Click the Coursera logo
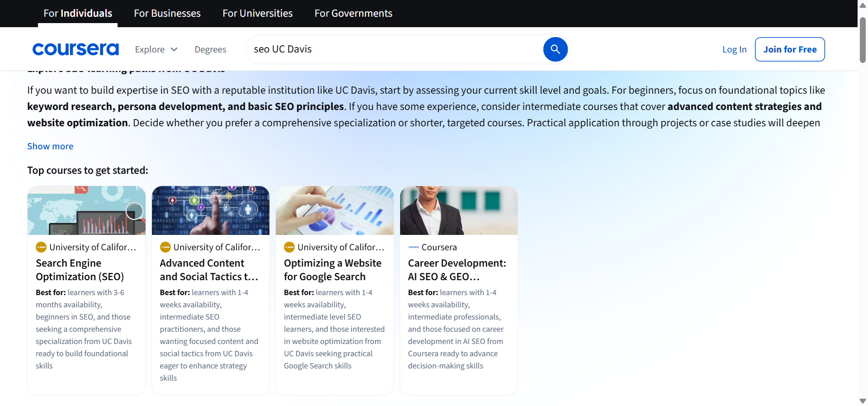This screenshot has height=406, width=868. (x=75, y=49)
